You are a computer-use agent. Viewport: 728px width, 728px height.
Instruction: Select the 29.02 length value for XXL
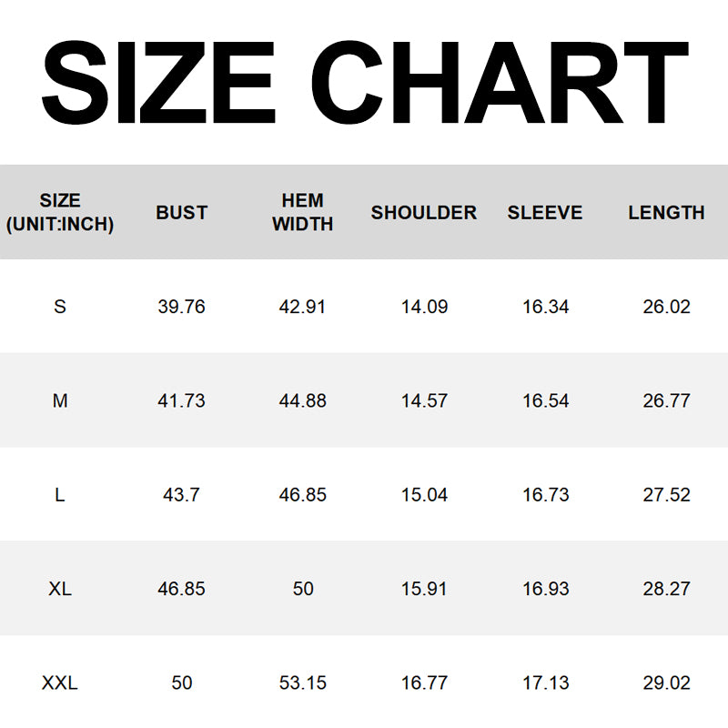pos(666,682)
